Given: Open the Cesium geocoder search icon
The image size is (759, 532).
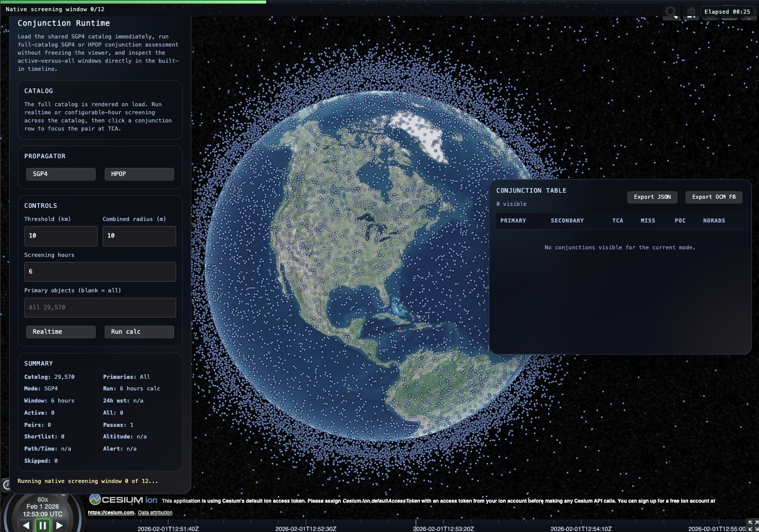Looking at the screenshot, I should pos(671,12).
